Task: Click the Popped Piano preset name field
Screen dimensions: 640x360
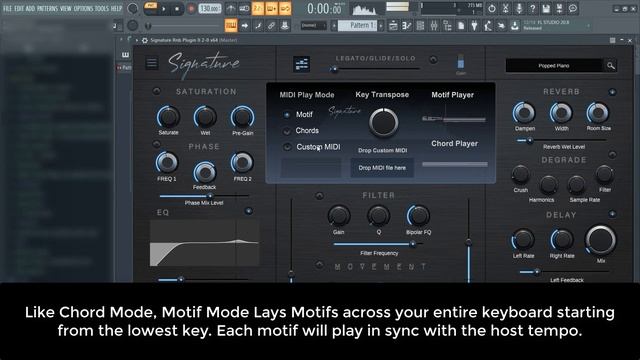Action: (x=553, y=65)
